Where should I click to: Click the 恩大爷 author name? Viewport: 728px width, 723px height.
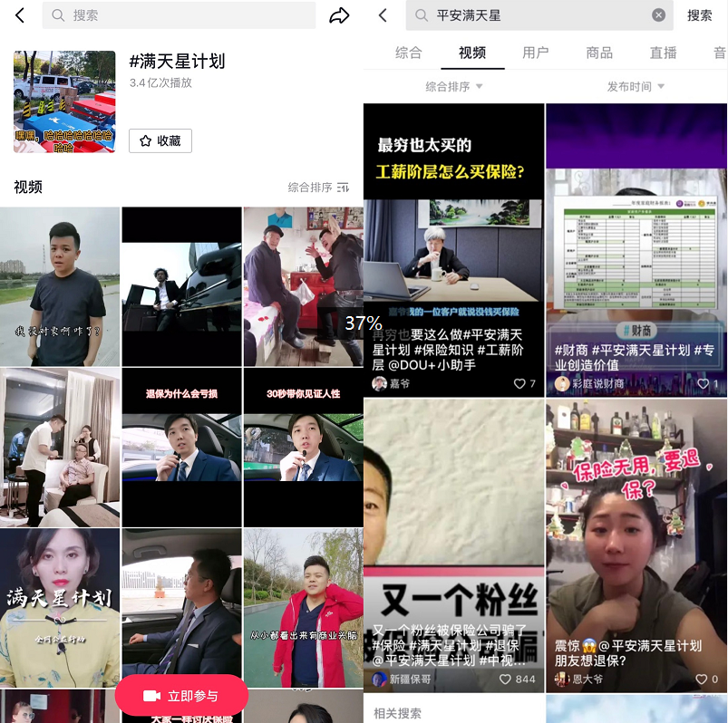pyautogui.click(x=587, y=679)
